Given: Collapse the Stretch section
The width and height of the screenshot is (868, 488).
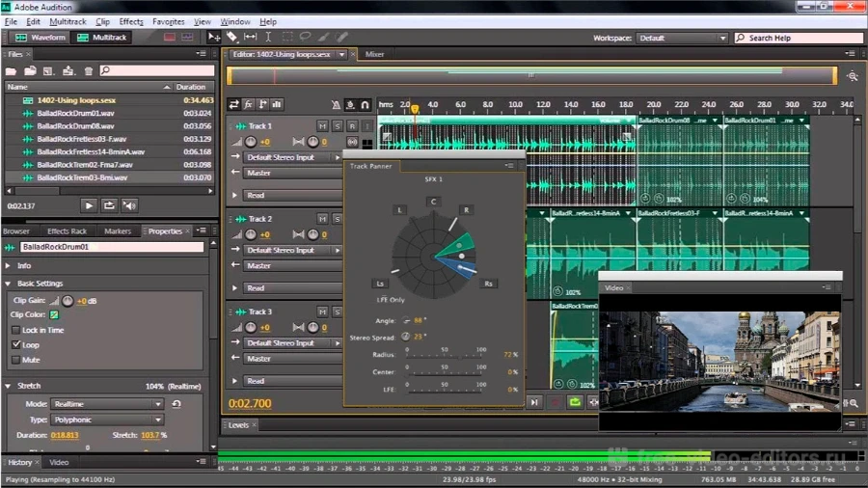Looking at the screenshot, I should (8, 386).
